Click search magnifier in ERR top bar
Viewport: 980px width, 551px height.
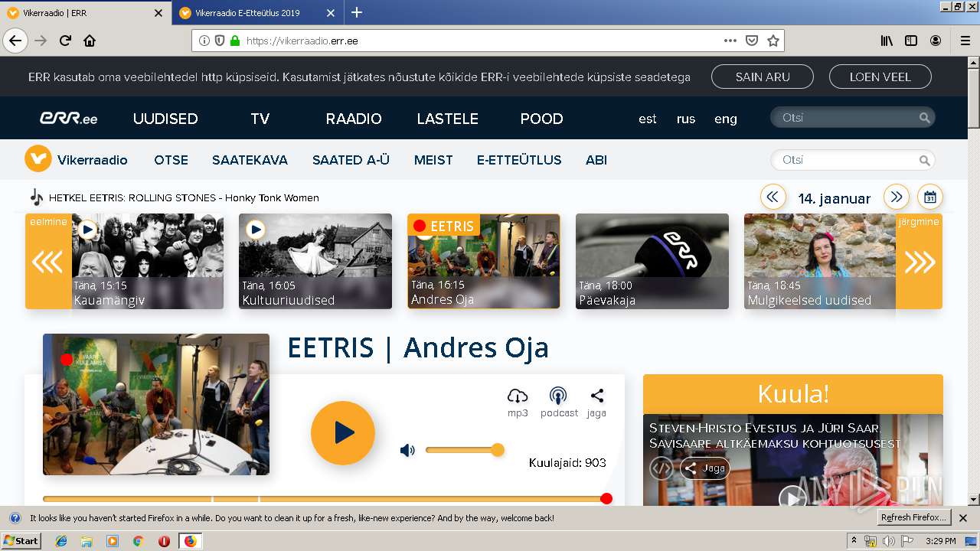coord(925,118)
